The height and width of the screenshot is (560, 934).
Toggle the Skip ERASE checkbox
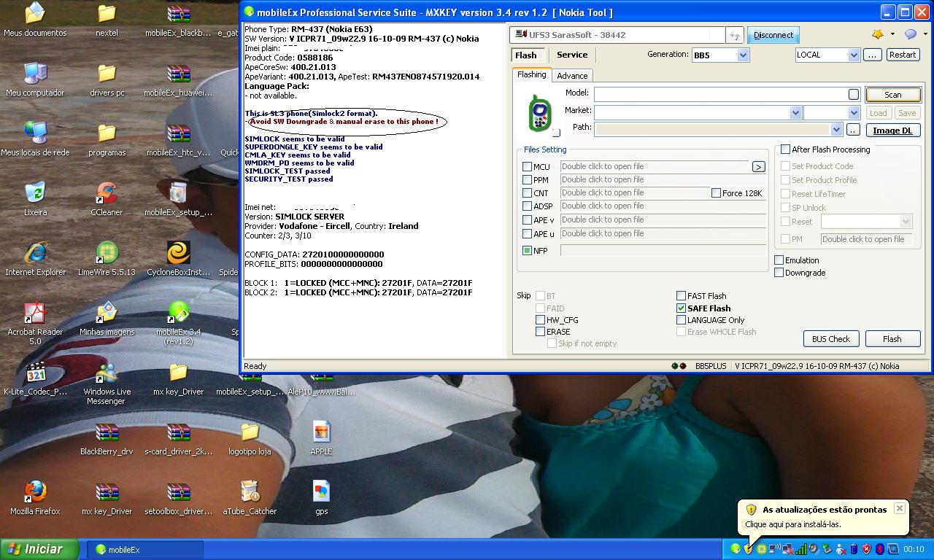pos(540,332)
